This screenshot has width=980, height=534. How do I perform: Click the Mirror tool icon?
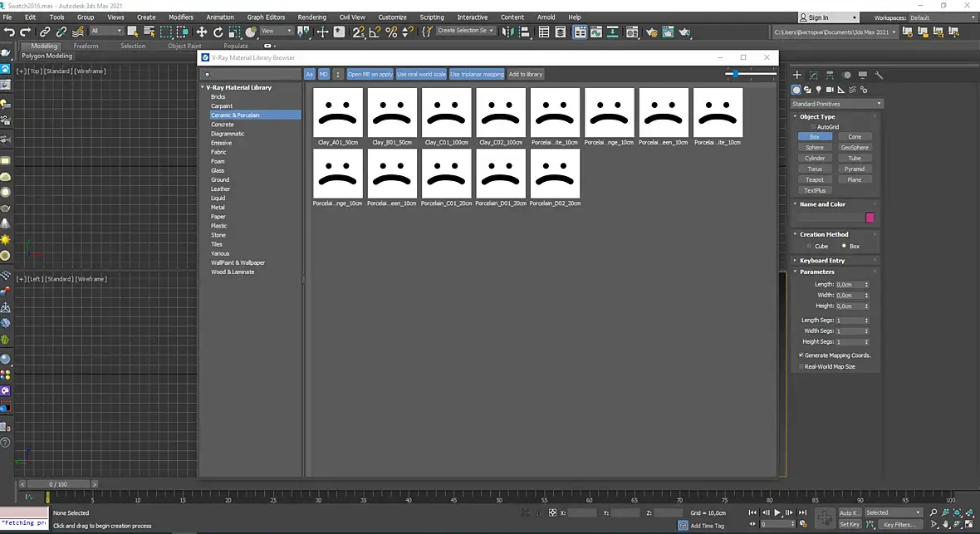507,32
